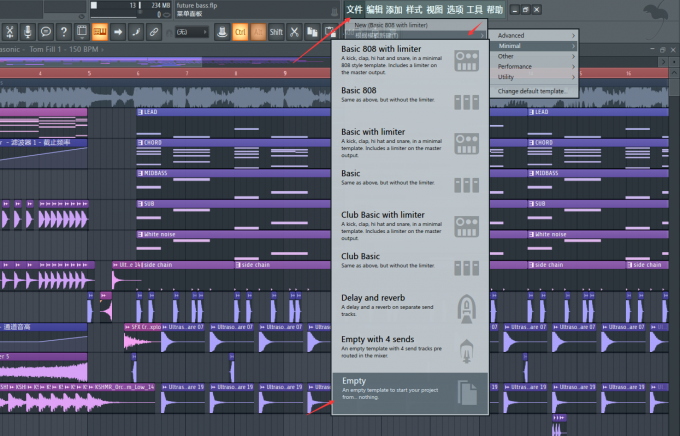Toggle the Alt modifier button
Viewport: 680px width, 436px height.
pyautogui.click(x=258, y=32)
